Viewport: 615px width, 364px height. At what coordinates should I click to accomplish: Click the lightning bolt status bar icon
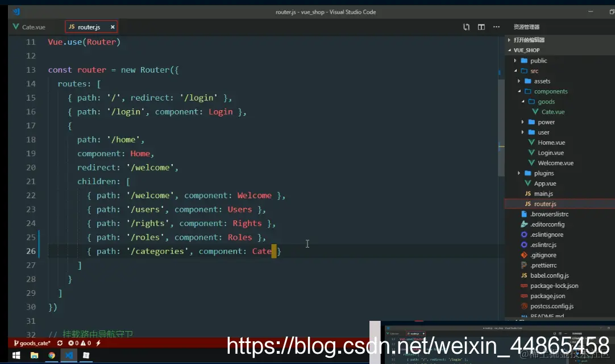(98, 343)
